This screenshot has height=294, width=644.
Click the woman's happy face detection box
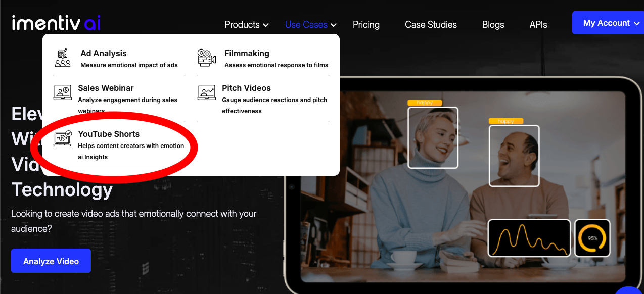click(x=433, y=137)
